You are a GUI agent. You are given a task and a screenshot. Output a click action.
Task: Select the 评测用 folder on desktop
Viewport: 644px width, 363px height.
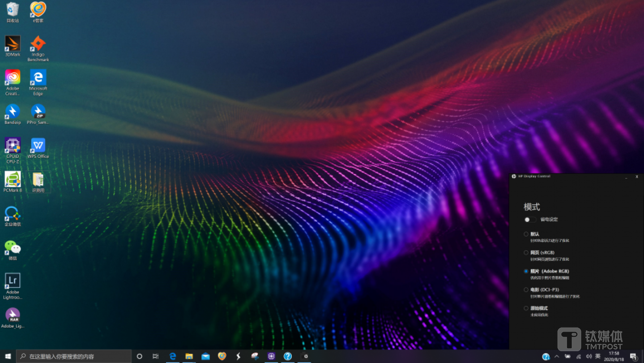(38, 182)
